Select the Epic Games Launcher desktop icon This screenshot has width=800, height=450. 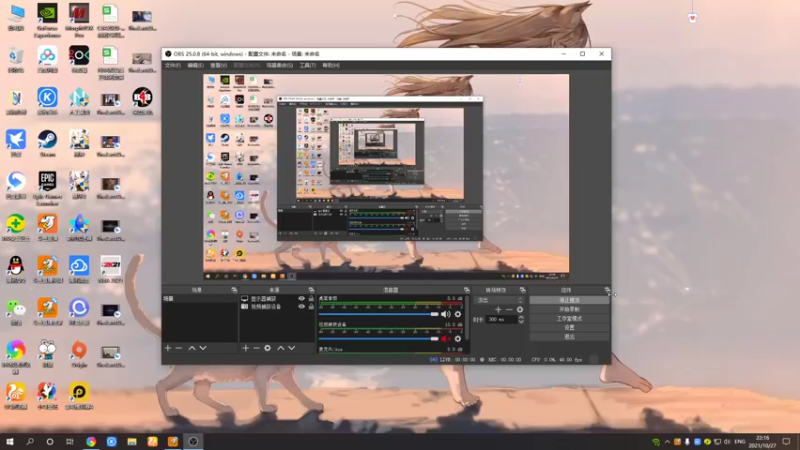tap(47, 188)
